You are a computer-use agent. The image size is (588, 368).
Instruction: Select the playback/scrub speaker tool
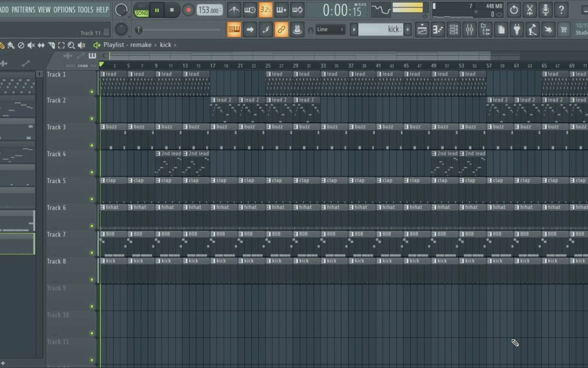coord(81,45)
